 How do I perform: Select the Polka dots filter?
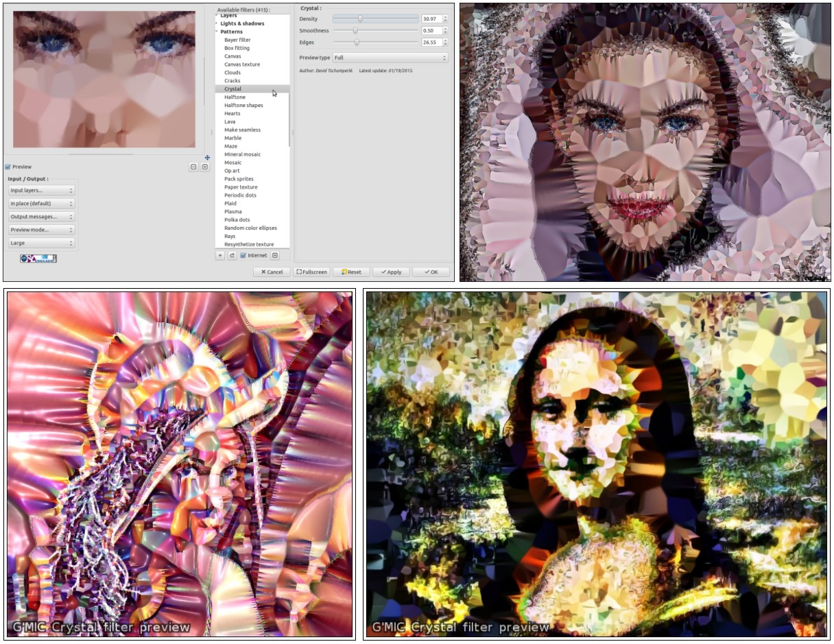pos(237,219)
